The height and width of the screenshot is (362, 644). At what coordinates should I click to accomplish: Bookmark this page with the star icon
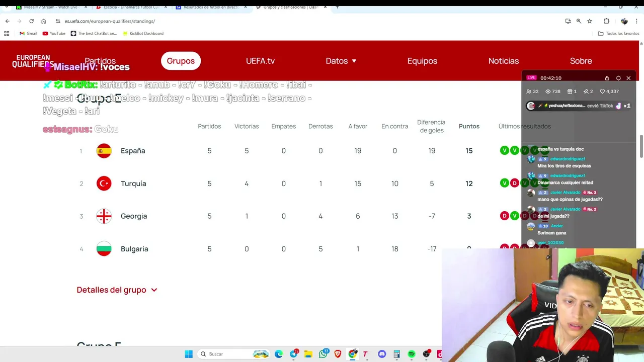pyautogui.click(x=590, y=21)
